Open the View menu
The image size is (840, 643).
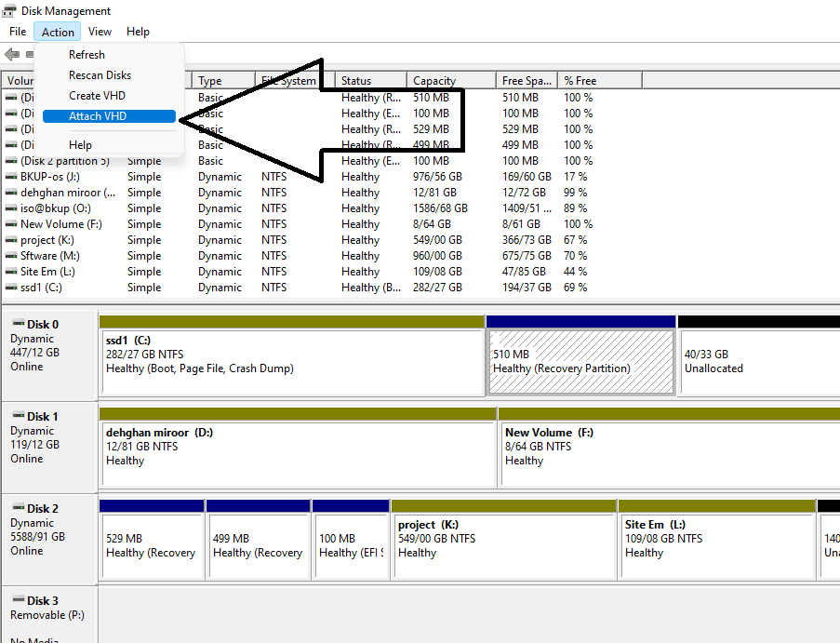(x=100, y=32)
